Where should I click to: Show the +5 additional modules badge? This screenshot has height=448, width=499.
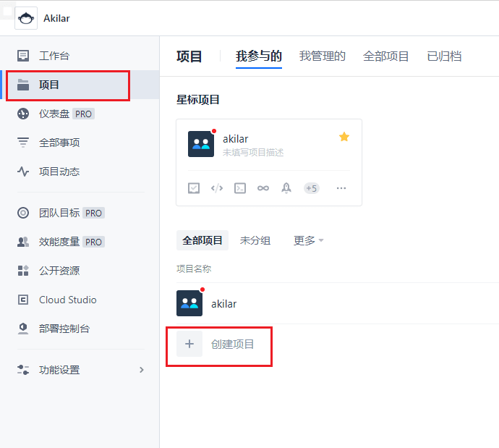[311, 188]
